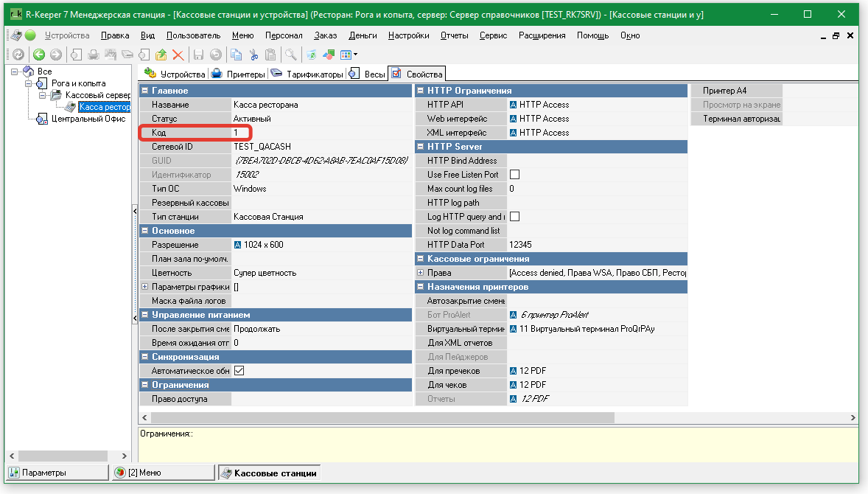Uncheck the Автоматическое обновление checkbox

coord(239,371)
